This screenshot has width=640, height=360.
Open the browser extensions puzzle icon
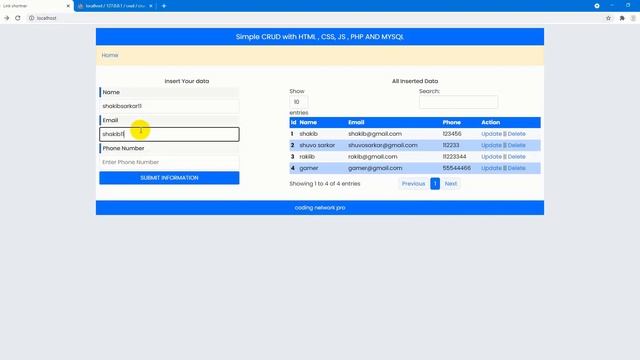(x=622, y=18)
